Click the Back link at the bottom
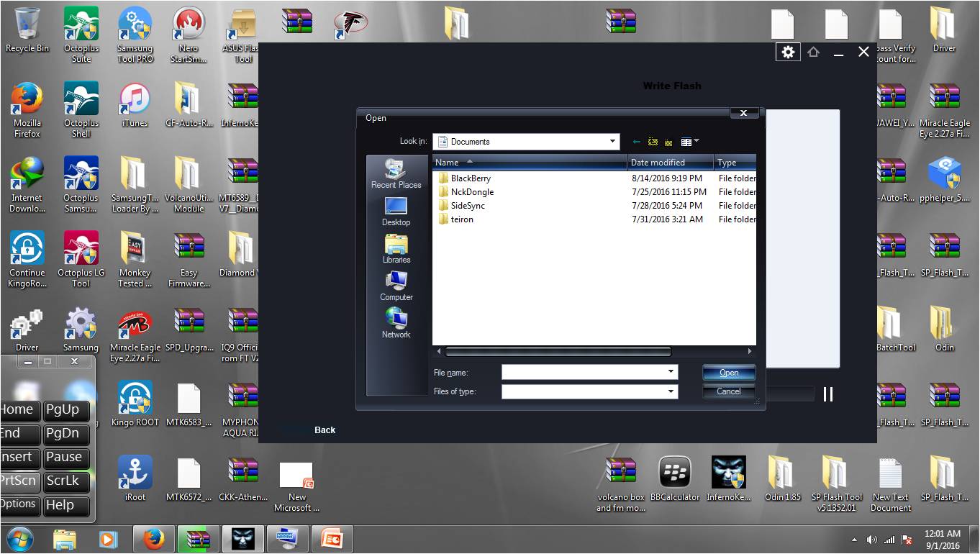Viewport: 980px width, 554px height. [x=325, y=430]
